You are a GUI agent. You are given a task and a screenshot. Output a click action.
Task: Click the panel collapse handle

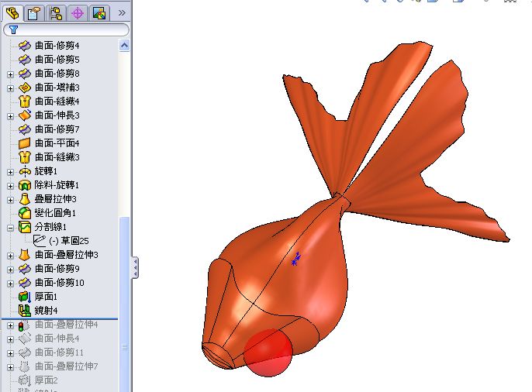[x=136, y=267]
